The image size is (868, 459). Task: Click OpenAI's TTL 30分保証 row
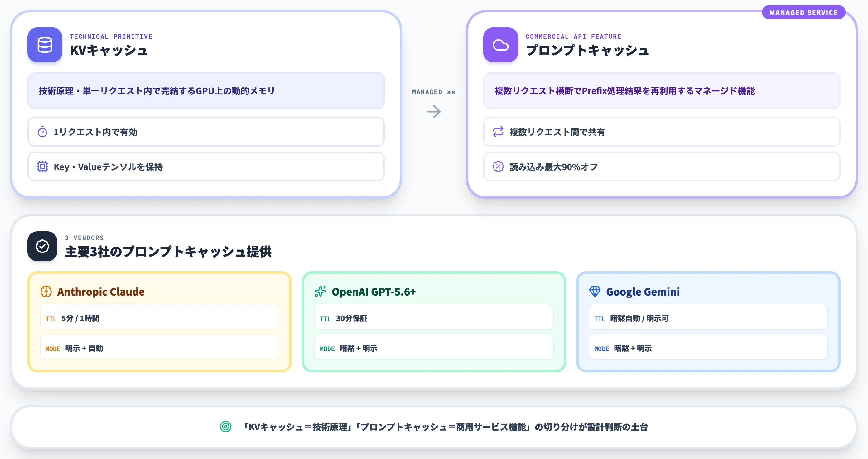tap(434, 317)
